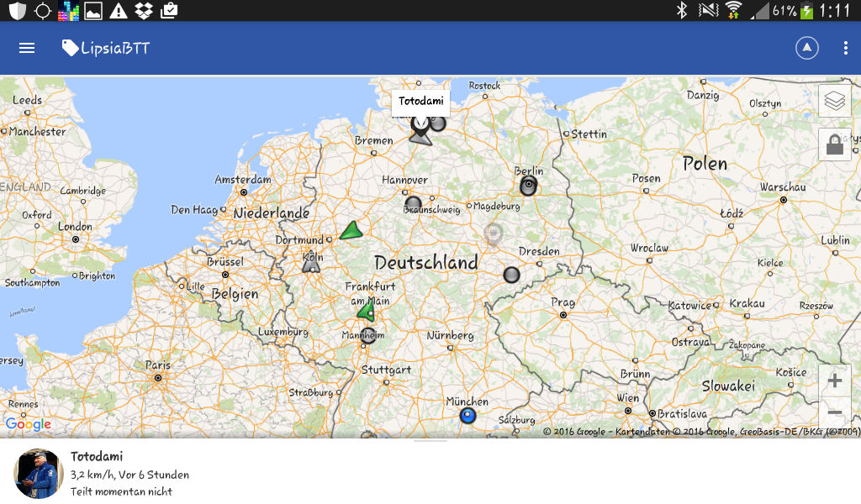The width and height of the screenshot is (861, 504).
Task: Open the three-dot overflow menu
Action: pos(846,48)
